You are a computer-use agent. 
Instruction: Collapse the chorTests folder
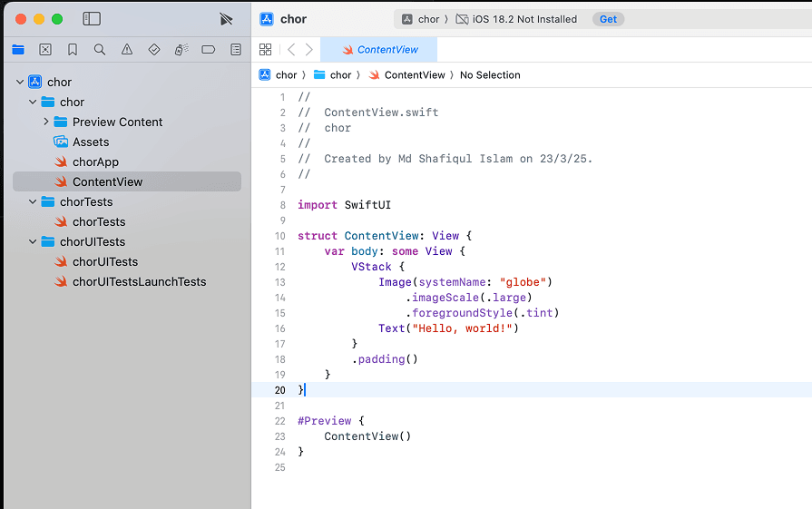(x=34, y=202)
